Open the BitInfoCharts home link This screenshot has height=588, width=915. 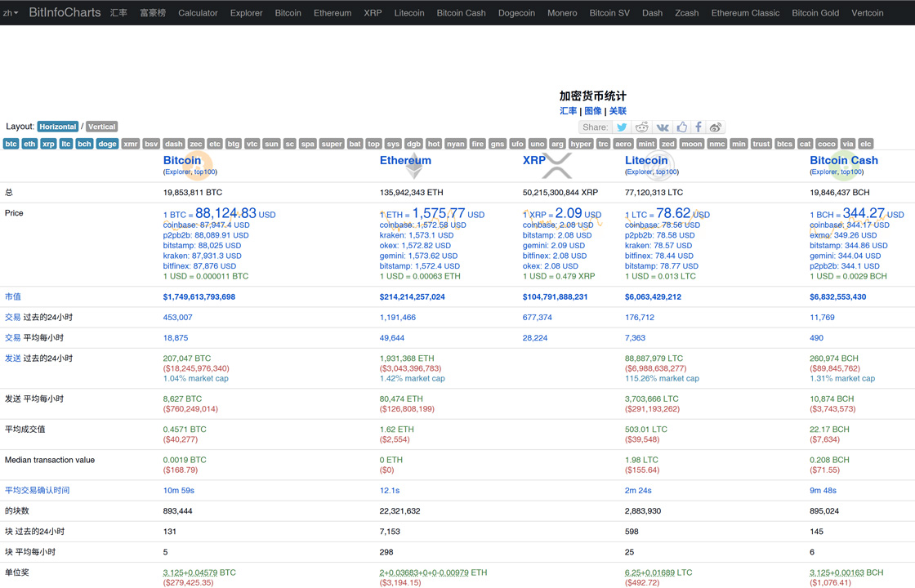tap(65, 12)
